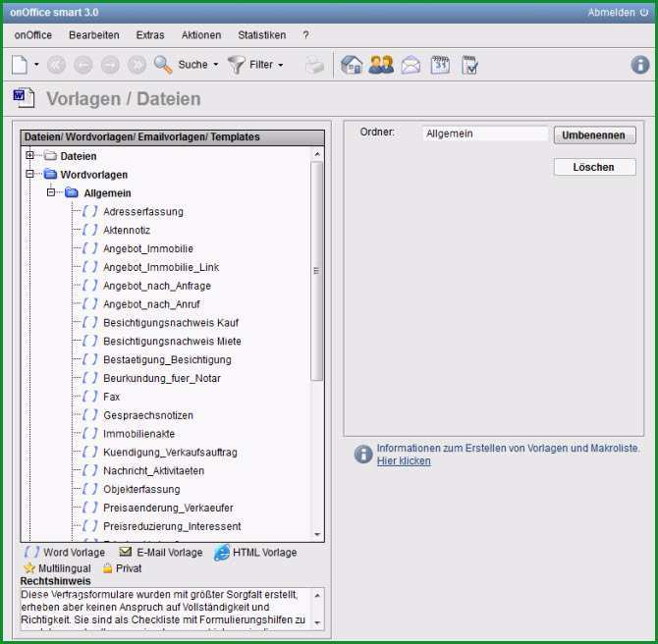The width and height of the screenshot is (658, 644).
Task: Open the tasks checklist icon
Action: [x=469, y=65]
